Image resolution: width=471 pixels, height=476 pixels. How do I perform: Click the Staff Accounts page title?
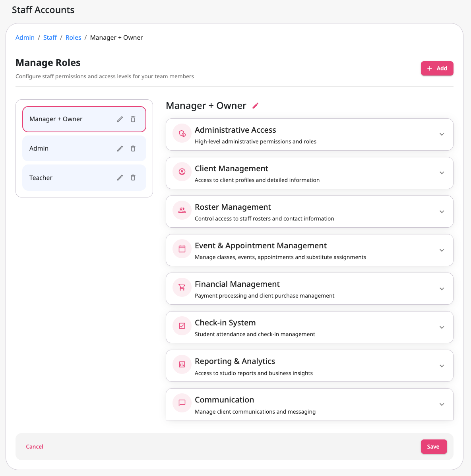[43, 10]
